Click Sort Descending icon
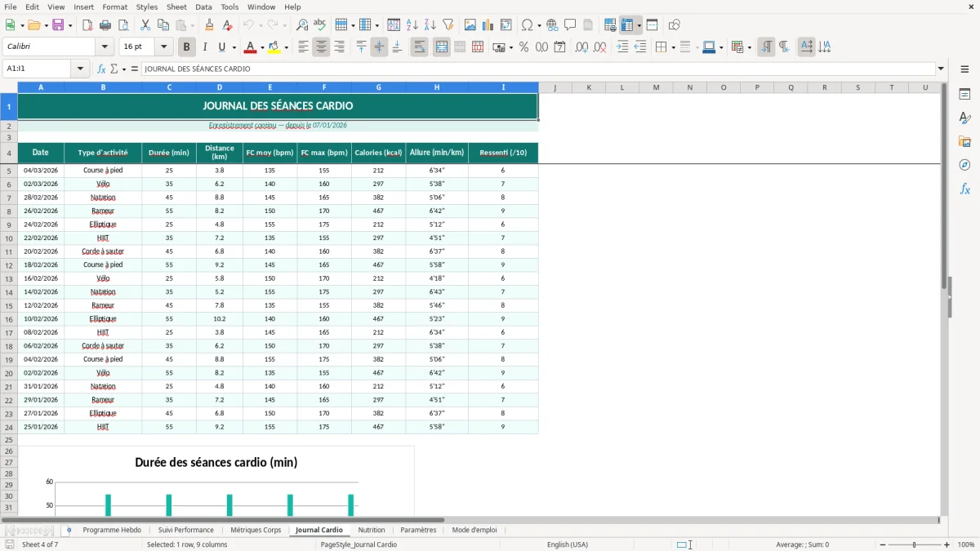980x551 pixels. pos(430,25)
